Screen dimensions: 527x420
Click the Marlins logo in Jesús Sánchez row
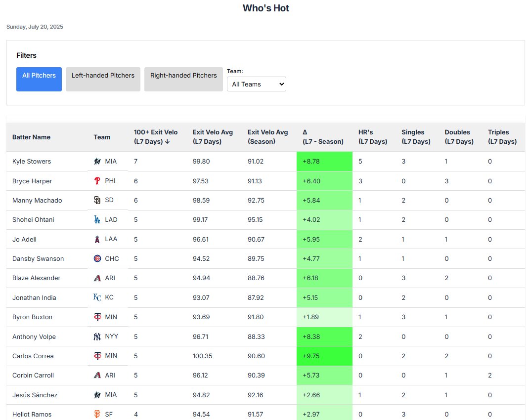tap(97, 395)
